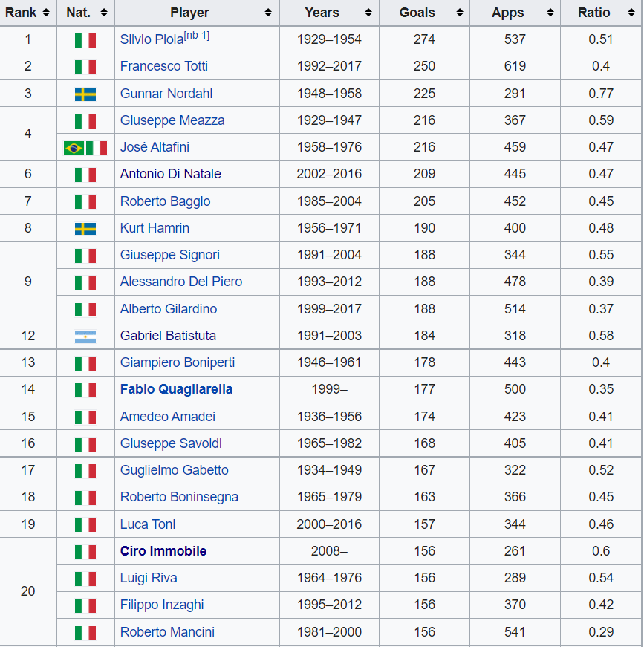
Task: Click the Italian flag next to Kurt Hamrin's row
Action: coord(85,228)
